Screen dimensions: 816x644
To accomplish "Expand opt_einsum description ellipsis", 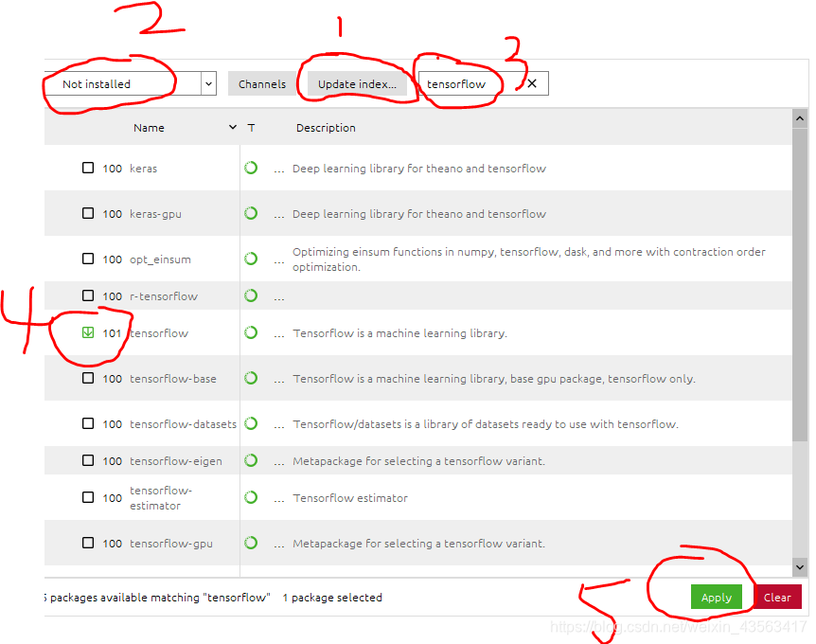I will click(279, 260).
